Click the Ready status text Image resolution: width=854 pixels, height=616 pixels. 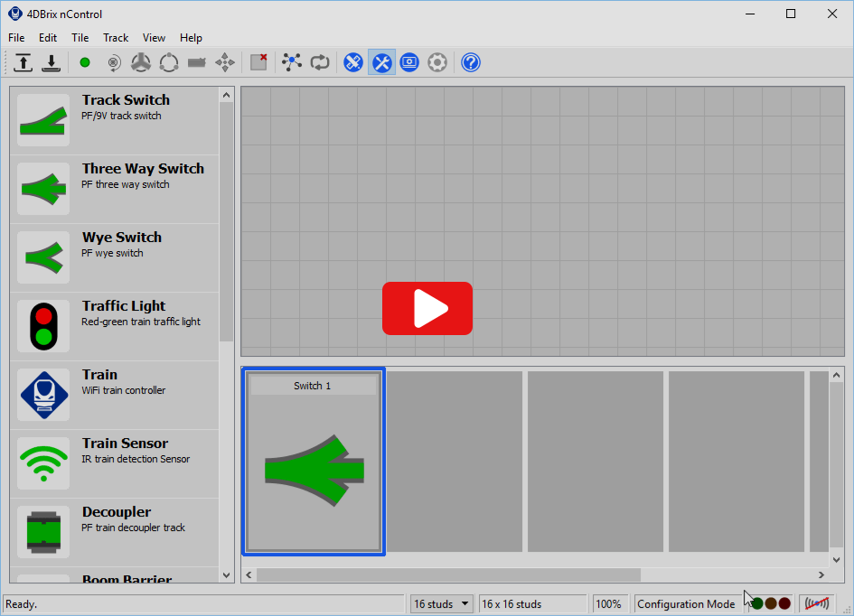coord(22,604)
